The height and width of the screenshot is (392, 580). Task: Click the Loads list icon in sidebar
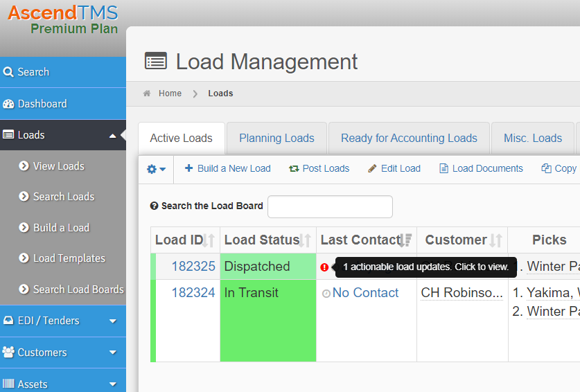pyautogui.click(x=8, y=134)
